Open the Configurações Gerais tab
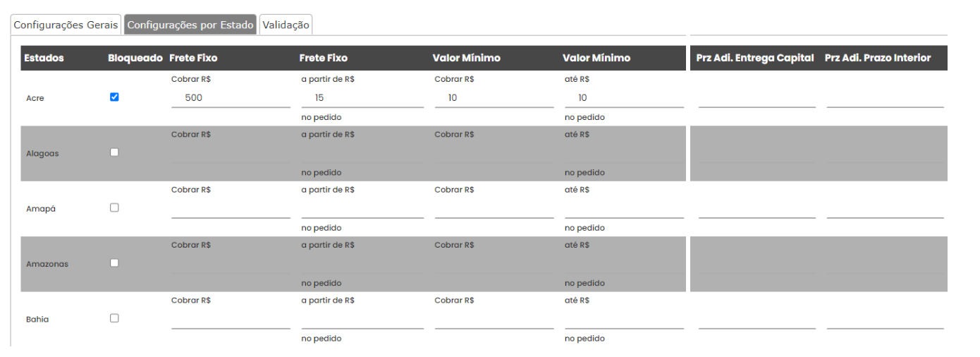Screen dimensions: 980x357 click(66, 25)
